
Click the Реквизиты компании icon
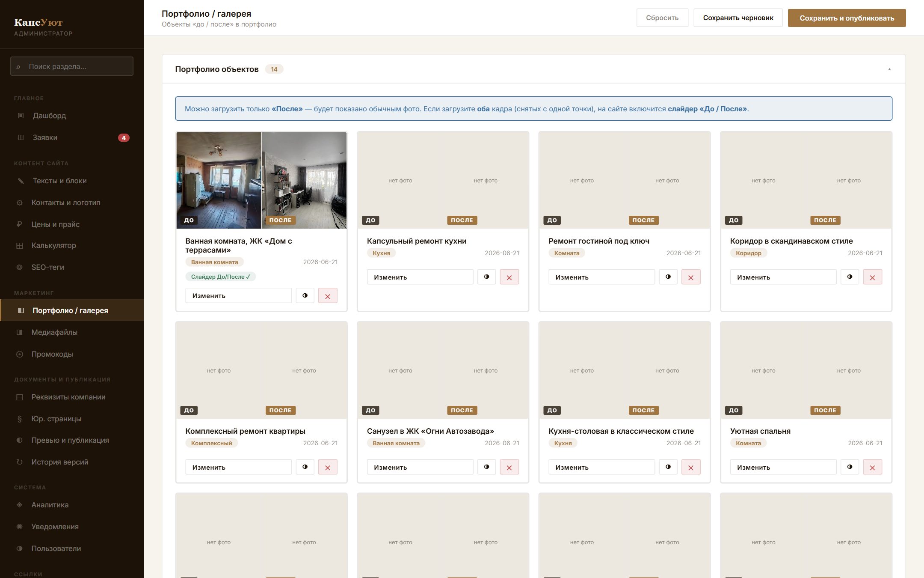pyautogui.click(x=19, y=397)
